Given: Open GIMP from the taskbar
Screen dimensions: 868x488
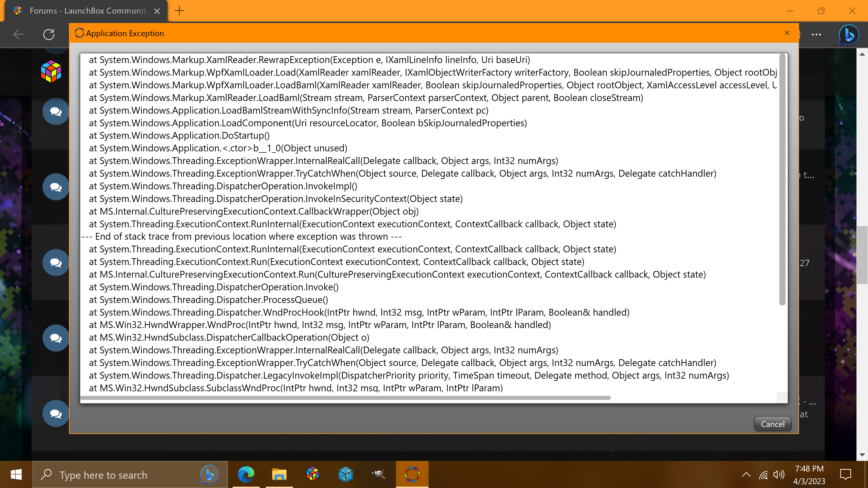Looking at the screenshot, I should click(378, 474).
